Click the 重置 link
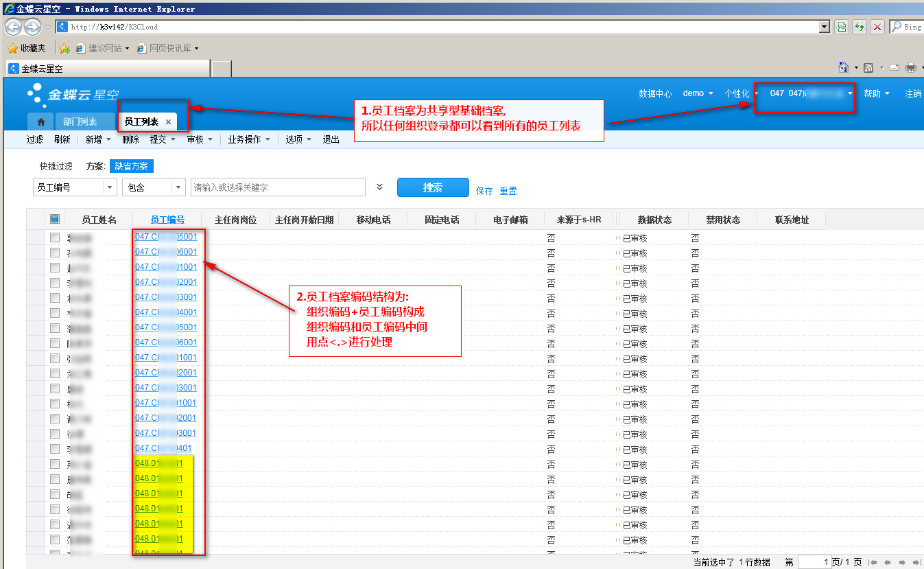Screen dimensions: 924x569 click(508, 191)
